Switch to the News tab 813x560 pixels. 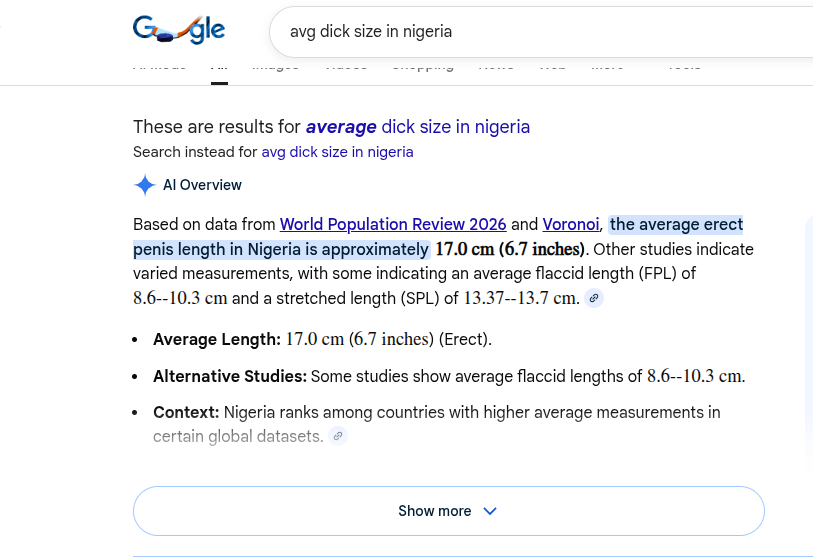point(496,67)
